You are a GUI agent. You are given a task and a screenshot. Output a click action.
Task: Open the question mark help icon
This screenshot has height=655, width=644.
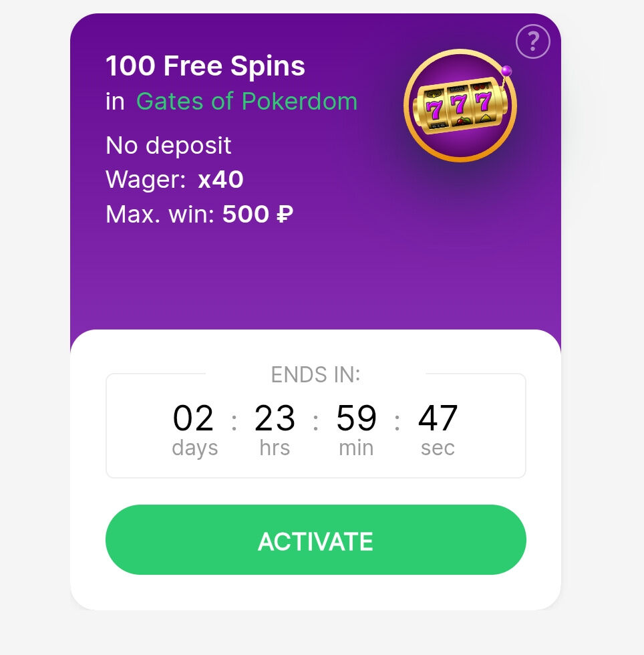click(x=532, y=41)
